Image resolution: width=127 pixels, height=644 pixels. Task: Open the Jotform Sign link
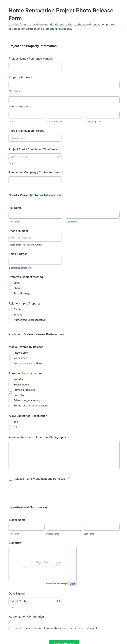click(x=61, y=584)
